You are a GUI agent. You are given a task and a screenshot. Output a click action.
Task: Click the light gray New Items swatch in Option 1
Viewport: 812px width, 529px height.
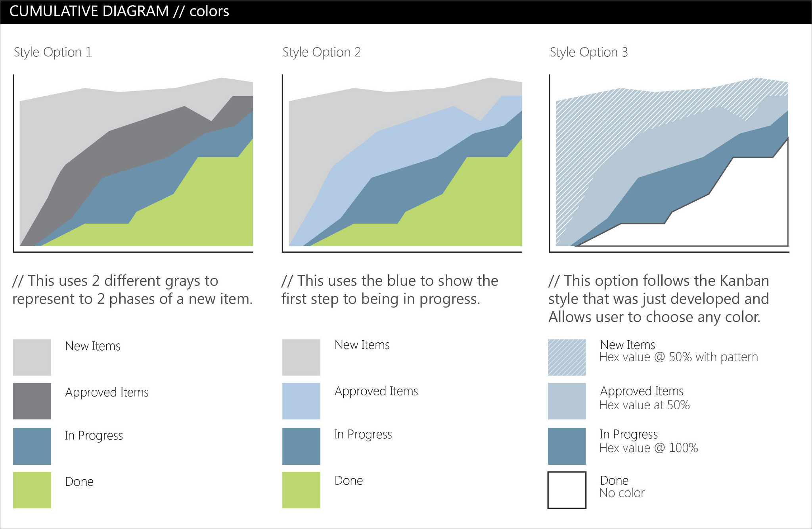[32, 357]
